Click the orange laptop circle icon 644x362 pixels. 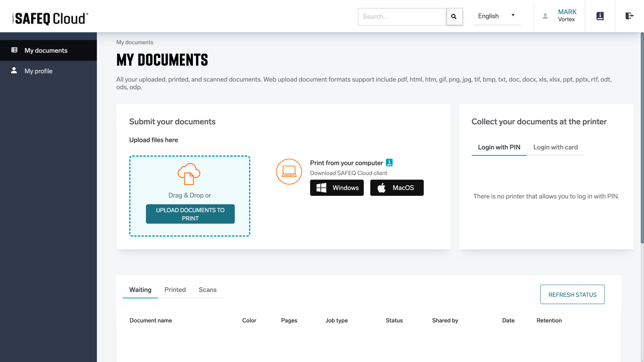tap(289, 172)
